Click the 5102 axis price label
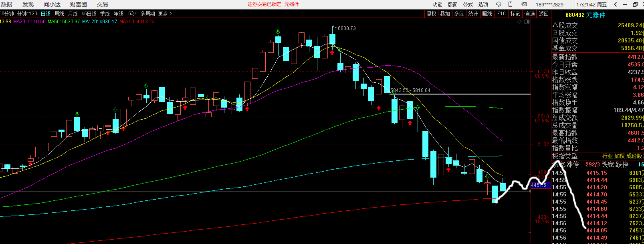644x244 pixels. (x=543, y=144)
